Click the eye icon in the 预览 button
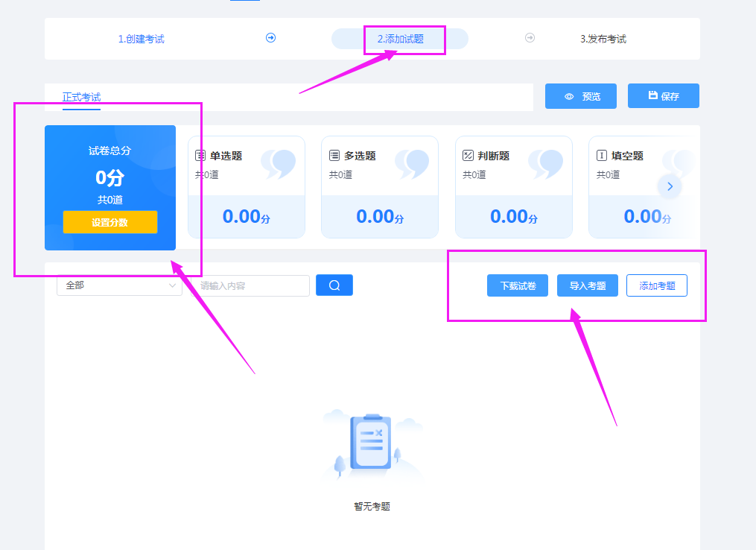 pos(569,96)
